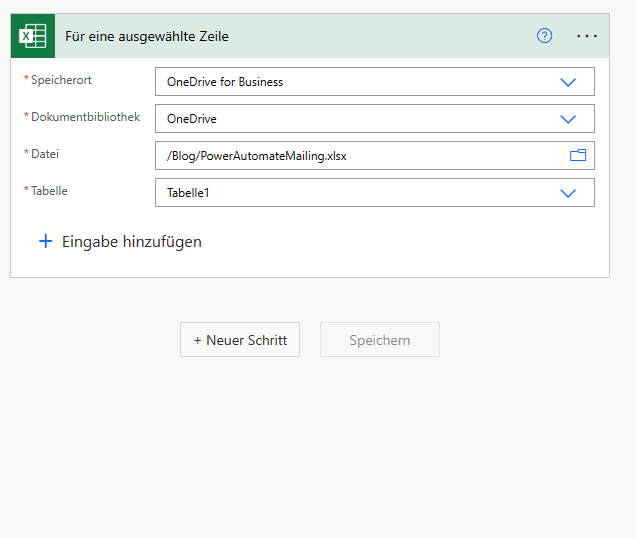Screen dimensions: 636x538
Task: Click the /Blog/PowerAutomateMailing.xlsx file field
Action: [375, 155]
